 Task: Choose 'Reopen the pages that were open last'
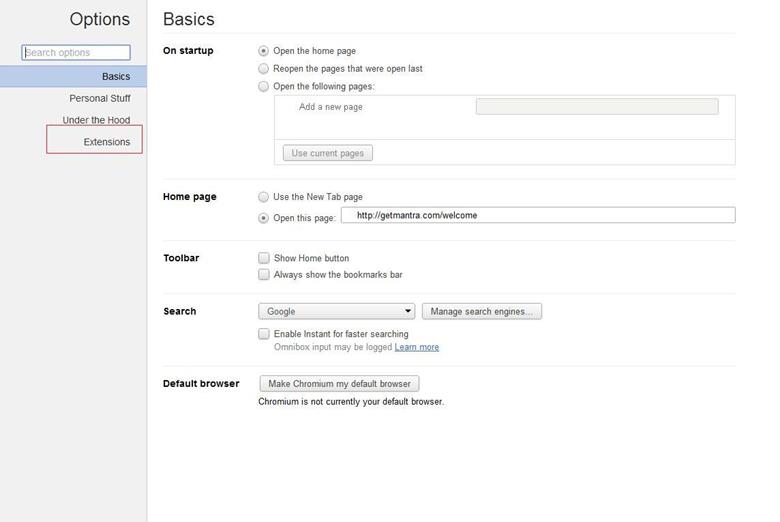(x=264, y=69)
